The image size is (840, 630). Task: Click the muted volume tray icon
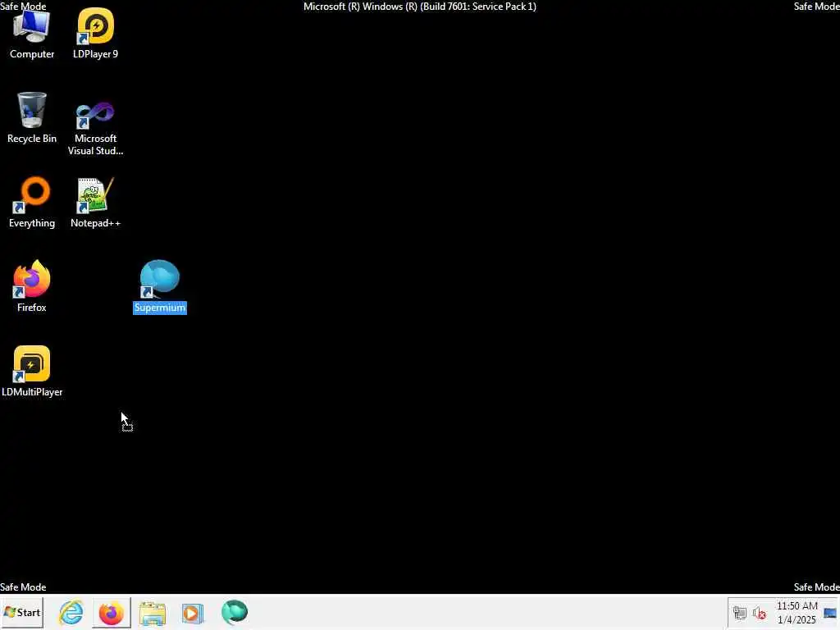coord(759,613)
